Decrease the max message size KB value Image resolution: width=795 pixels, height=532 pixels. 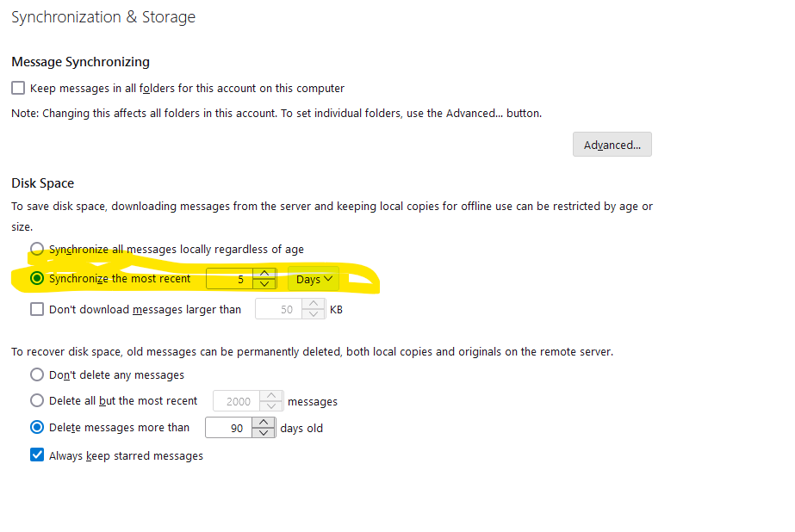click(x=314, y=315)
